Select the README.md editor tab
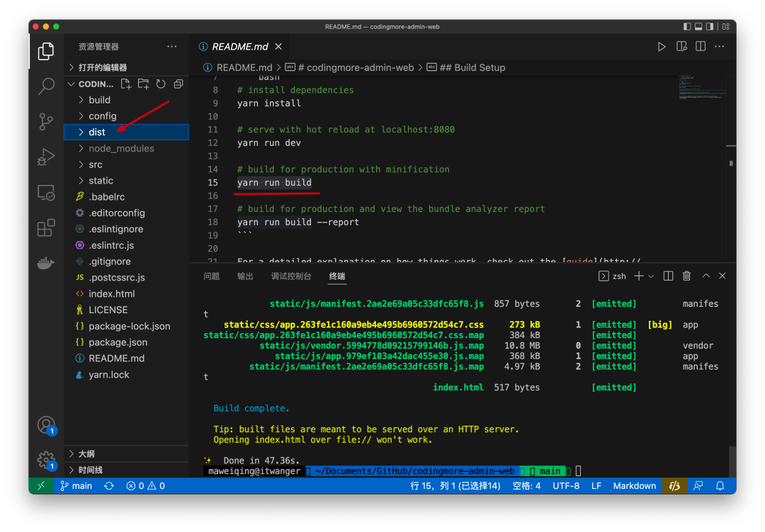Image resolution: width=765 pixels, height=532 pixels. coord(239,46)
